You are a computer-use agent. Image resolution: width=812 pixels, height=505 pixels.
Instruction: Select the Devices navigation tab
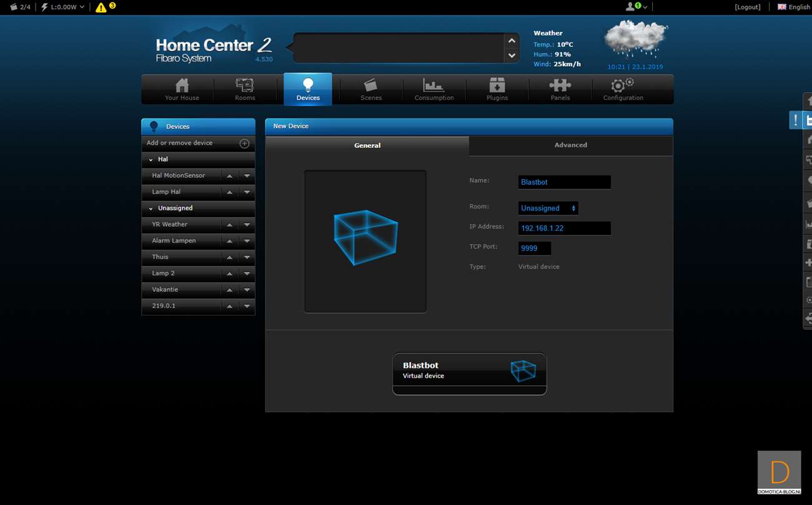click(x=308, y=89)
